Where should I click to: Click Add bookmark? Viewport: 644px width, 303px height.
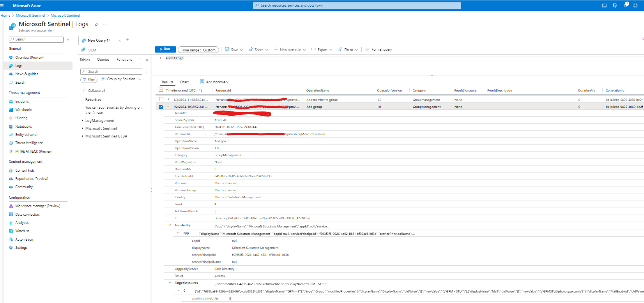point(214,82)
